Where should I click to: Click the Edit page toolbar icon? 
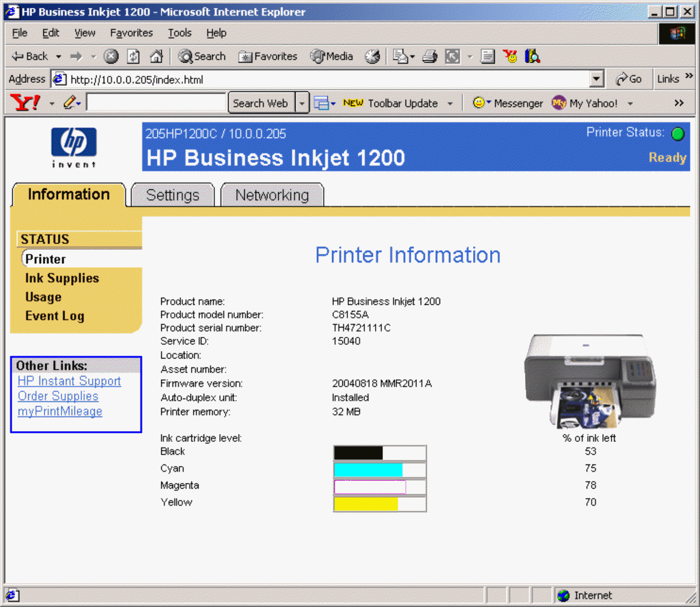click(x=452, y=56)
